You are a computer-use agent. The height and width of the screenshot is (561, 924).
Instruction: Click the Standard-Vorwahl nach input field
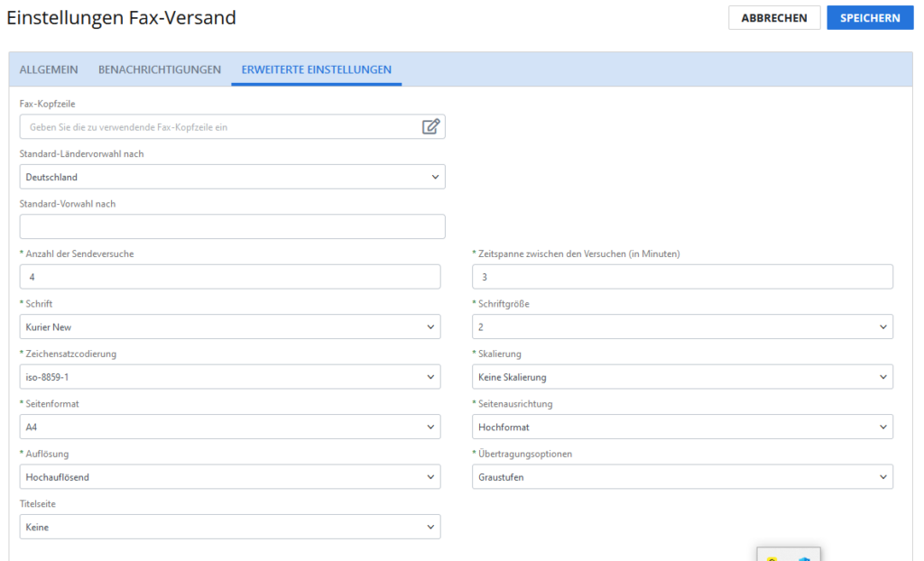(x=232, y=227)
